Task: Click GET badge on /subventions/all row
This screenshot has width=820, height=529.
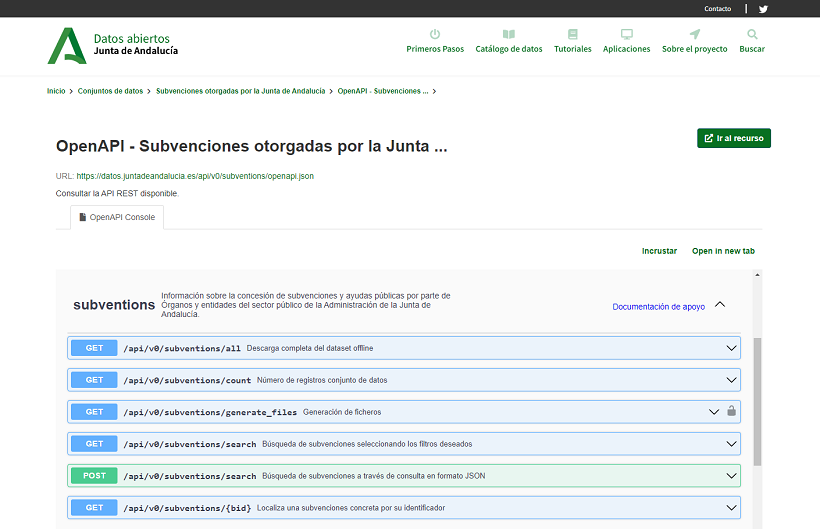Action: tap(94, 348)
